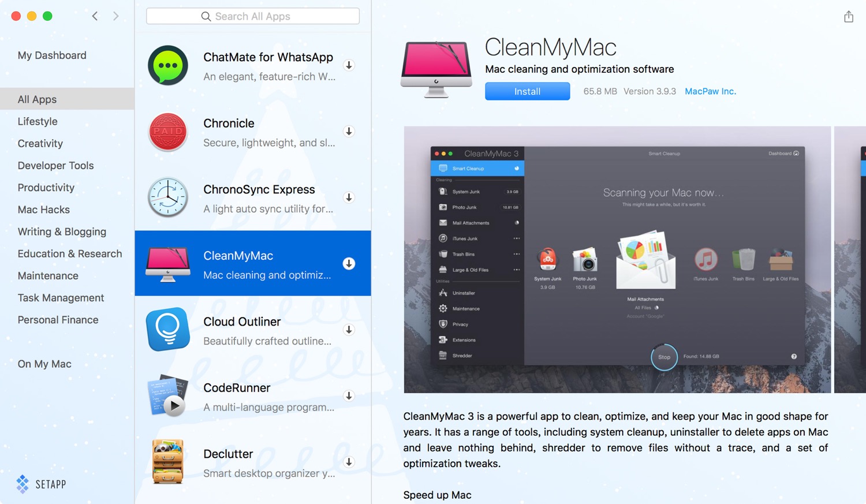The width and height of the screenshot is (866, 504).
Task: Download Cloud Outliner via arrow icon
Action: pos(349,330)
